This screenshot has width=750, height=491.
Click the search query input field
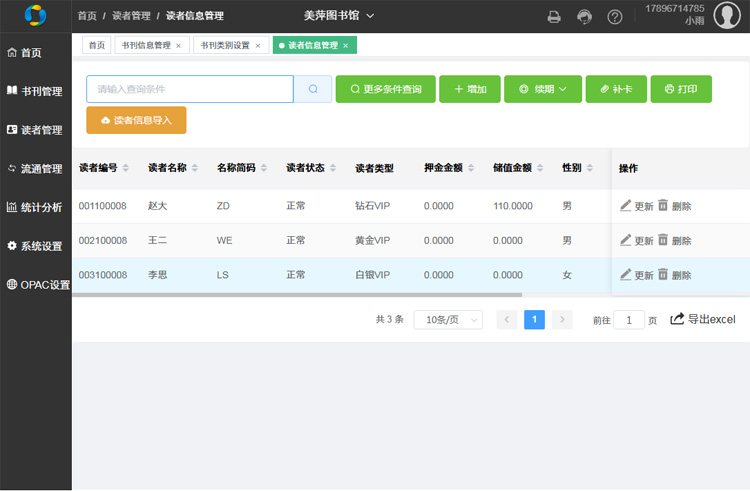pyautogui.click(x=189, y=89)
